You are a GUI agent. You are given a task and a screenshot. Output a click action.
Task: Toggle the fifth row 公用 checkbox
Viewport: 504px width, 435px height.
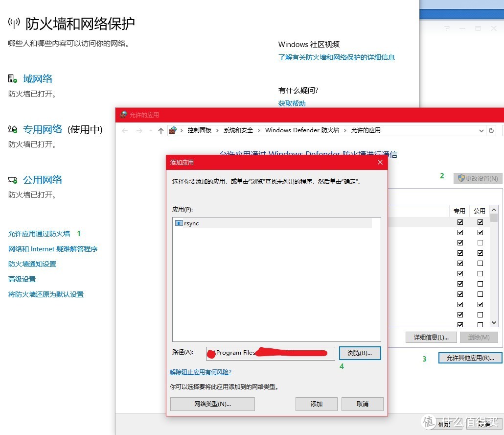[480, 263]
